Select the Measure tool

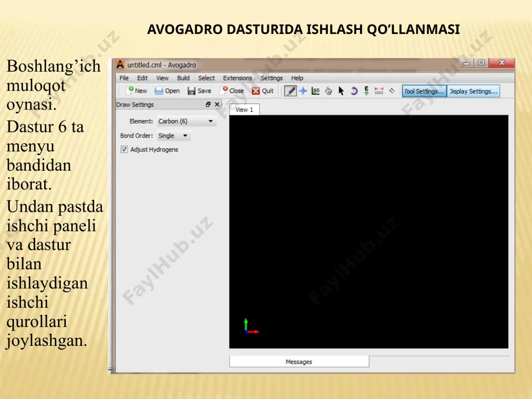point(379,90)
